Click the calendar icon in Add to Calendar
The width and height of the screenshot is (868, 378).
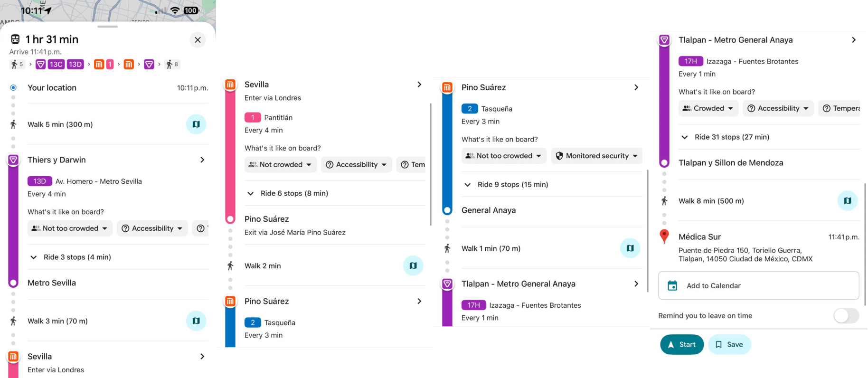tap(672, 285)
